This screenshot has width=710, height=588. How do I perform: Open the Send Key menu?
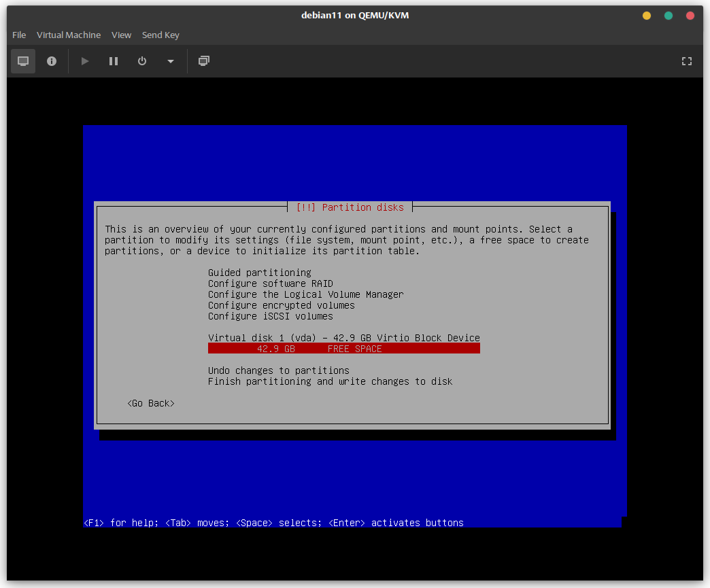click(160, 35)
